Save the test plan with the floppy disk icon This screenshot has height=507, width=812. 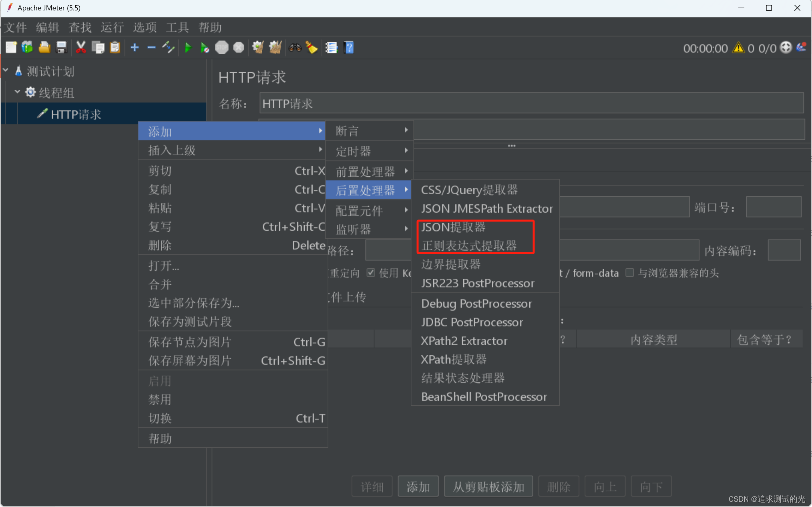point(61,48)
